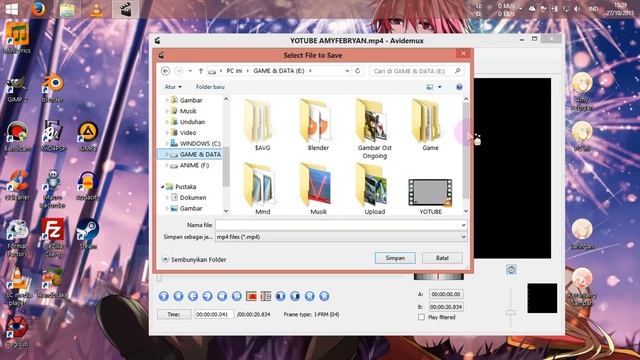This screenshot has height=360, width=640.
Task: Click the Audacity desktop shortcut
Action: (87, 186)
